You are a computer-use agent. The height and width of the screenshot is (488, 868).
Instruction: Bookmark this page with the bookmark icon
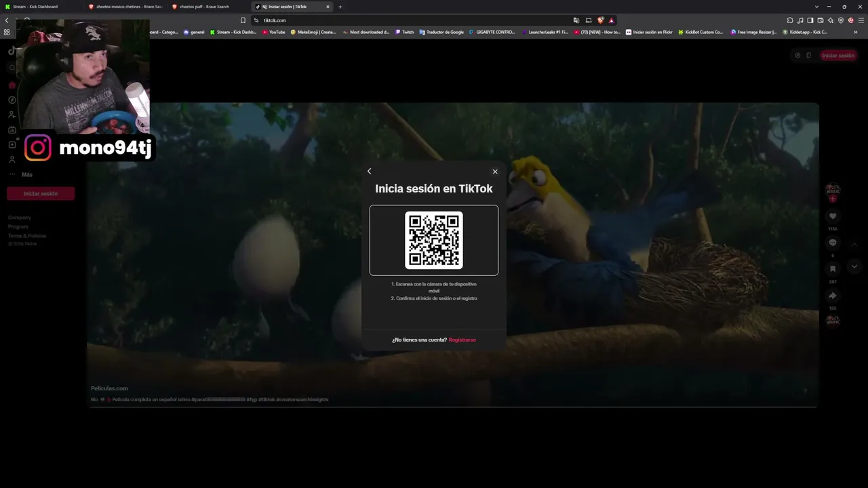(x=243, y=20)
